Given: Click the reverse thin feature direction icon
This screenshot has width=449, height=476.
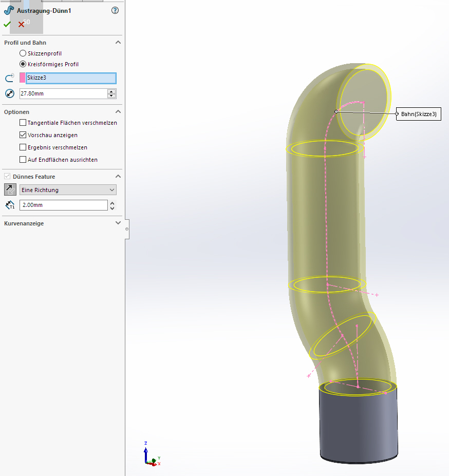Looking at the screenshot, I should coord(10,189).
